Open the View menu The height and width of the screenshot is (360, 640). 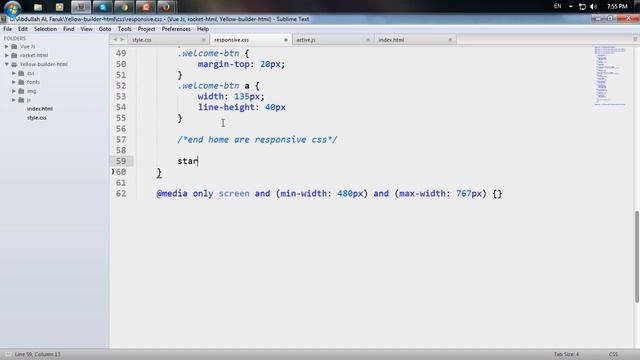pyautogui.click(x=86, y=29)
